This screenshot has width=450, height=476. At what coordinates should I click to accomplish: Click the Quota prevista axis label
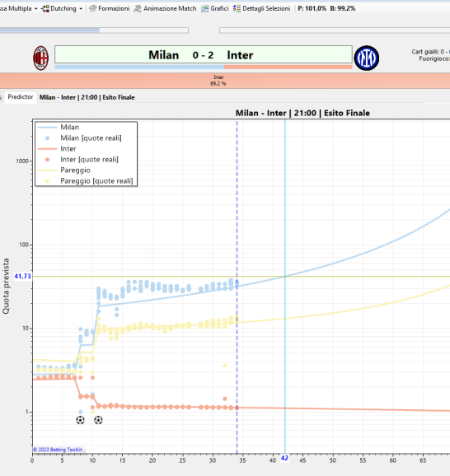6,286
